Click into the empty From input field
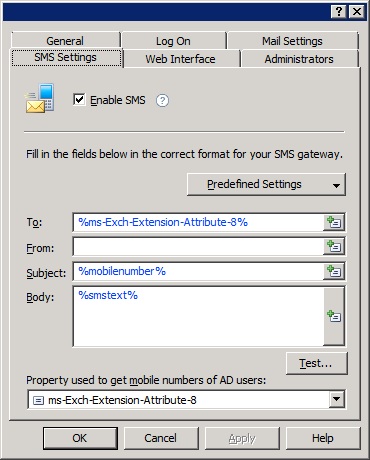This screenshot has width=370, height=460. [198, 247]
